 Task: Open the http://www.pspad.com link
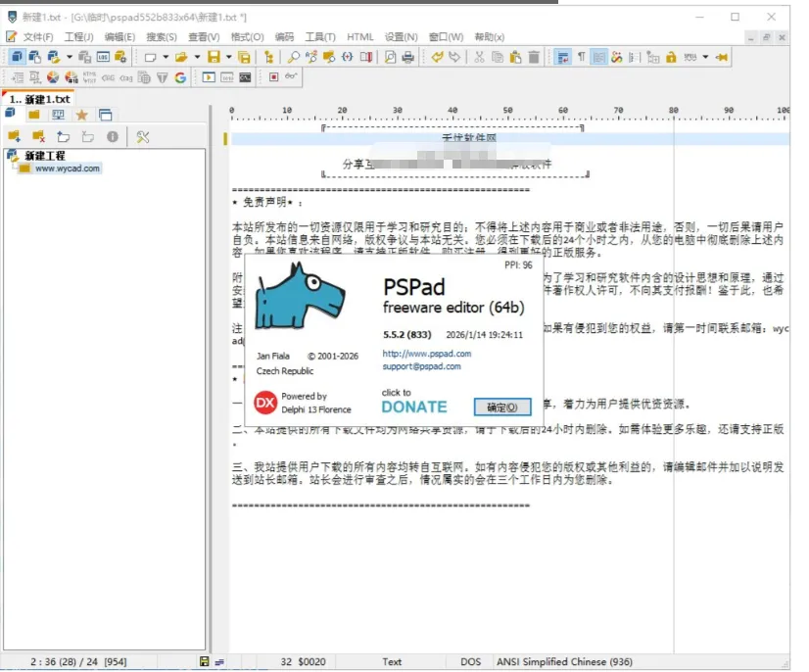[427, 354]
